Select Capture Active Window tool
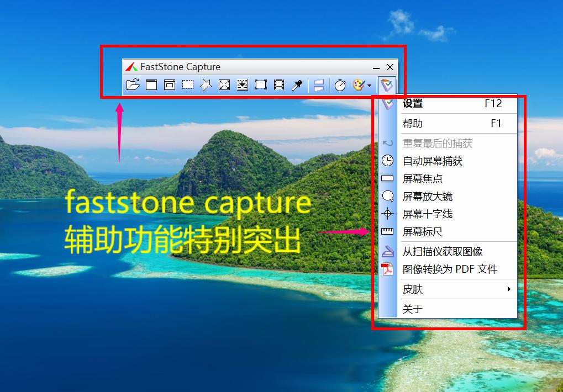563x392 pixels. pos(151,84)
